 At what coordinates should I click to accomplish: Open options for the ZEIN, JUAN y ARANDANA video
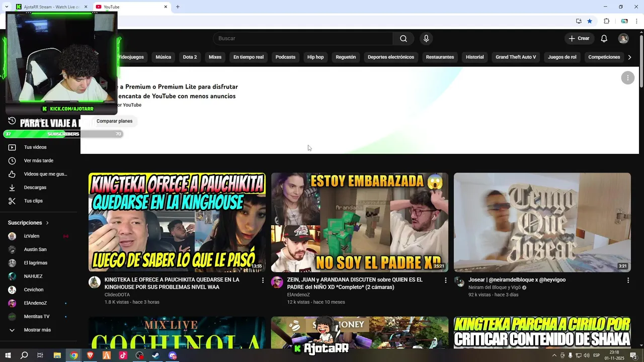point(445,280)
